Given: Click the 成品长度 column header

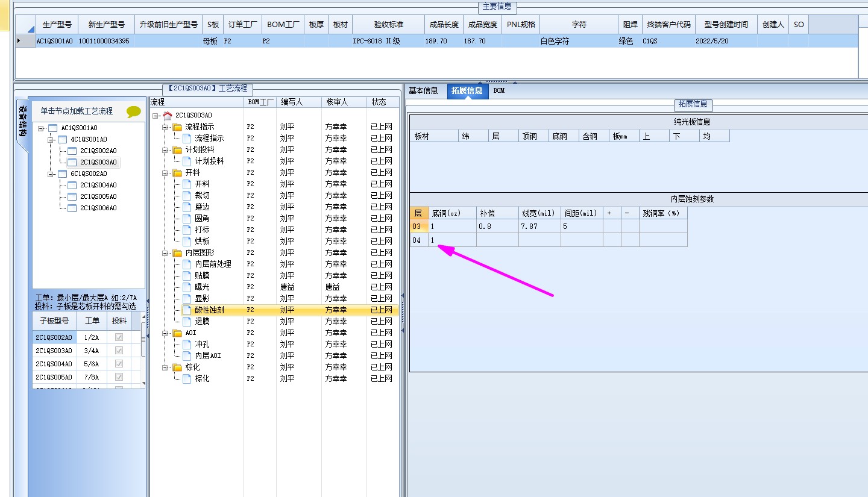Looking at the screenshot, I should 444,25.
